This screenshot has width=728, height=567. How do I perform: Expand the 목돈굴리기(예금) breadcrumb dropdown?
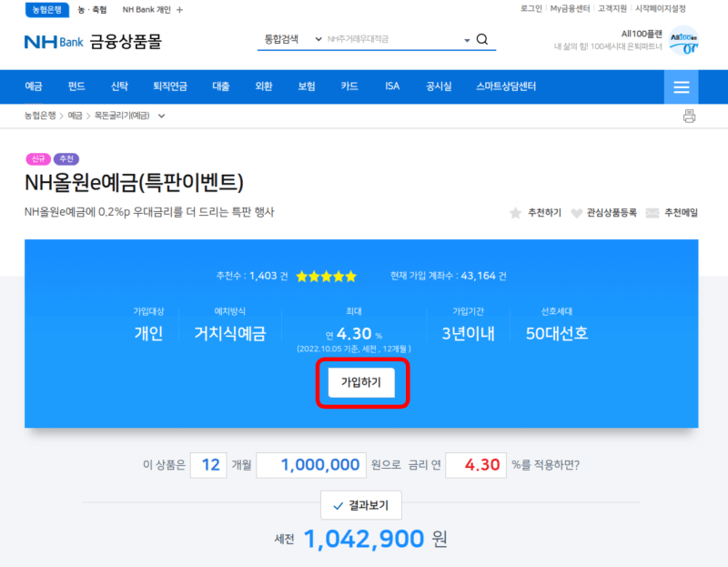point(160,116)
